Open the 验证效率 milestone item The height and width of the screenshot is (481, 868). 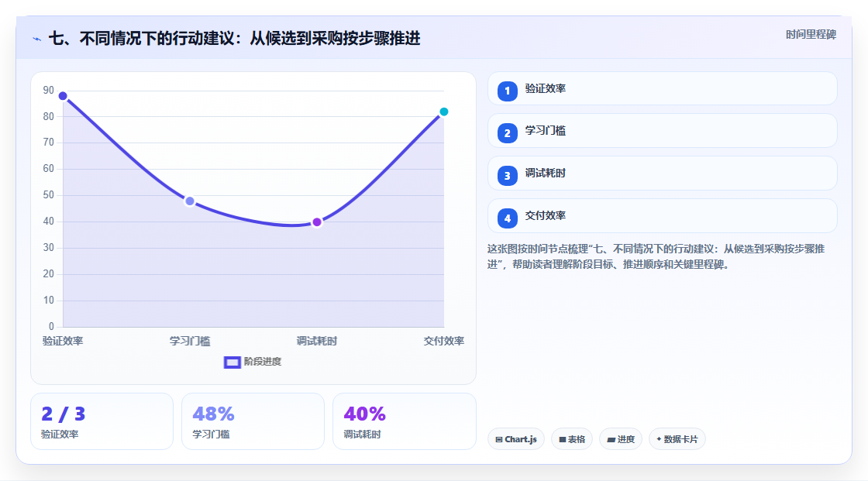click(662, 88)
